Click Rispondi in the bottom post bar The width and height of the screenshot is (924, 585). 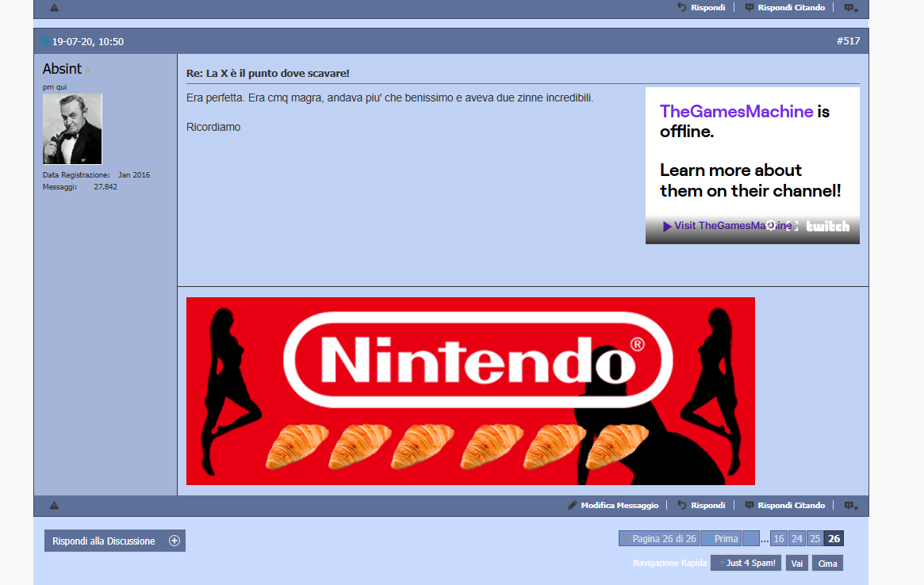pyautogui.click(x=701, y=506)
